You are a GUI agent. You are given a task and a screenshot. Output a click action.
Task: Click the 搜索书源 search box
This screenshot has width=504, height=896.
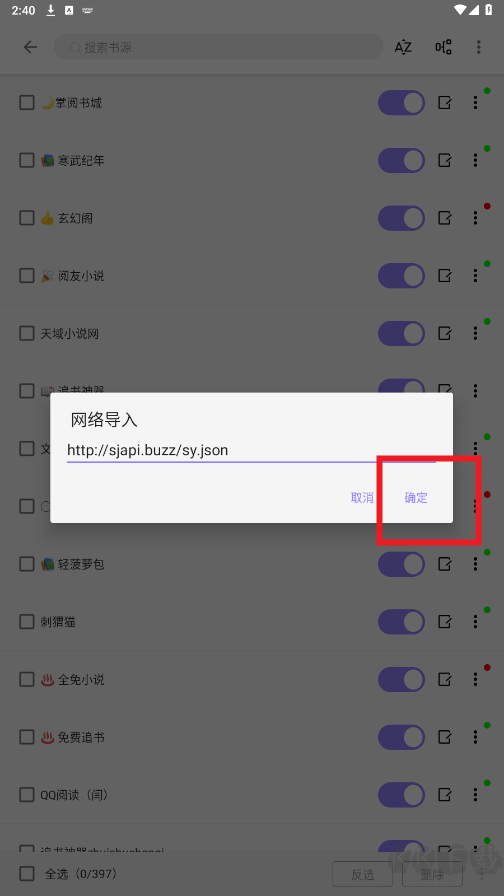pyautogui.click(x=218, y=47)
